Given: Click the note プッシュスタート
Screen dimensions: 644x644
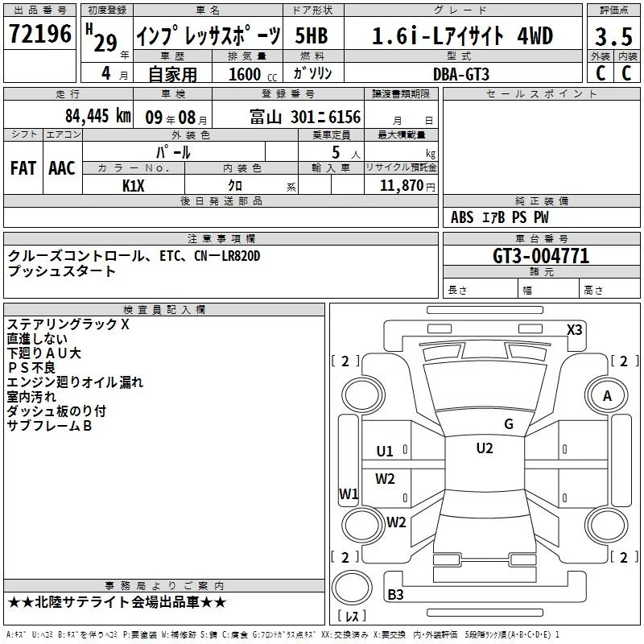Looking at the screenshot, I should 62,271.
